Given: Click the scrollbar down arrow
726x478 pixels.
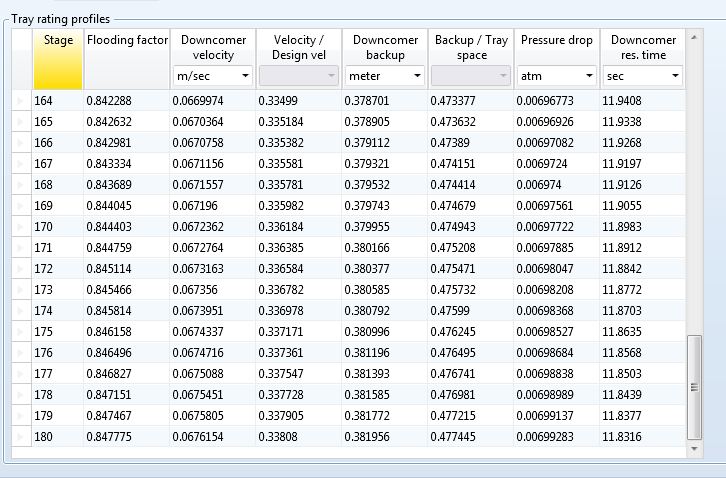Looking at the screenshot, I should [694, 448].
